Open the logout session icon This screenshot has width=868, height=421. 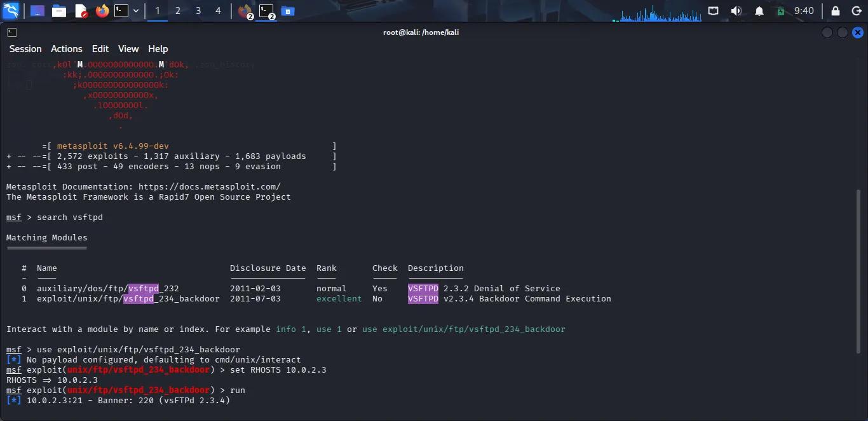(x=856, y=11)
